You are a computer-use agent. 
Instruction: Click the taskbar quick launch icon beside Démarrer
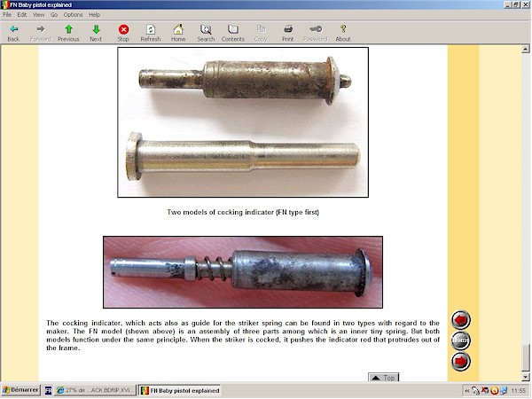(x=48, y=390)
